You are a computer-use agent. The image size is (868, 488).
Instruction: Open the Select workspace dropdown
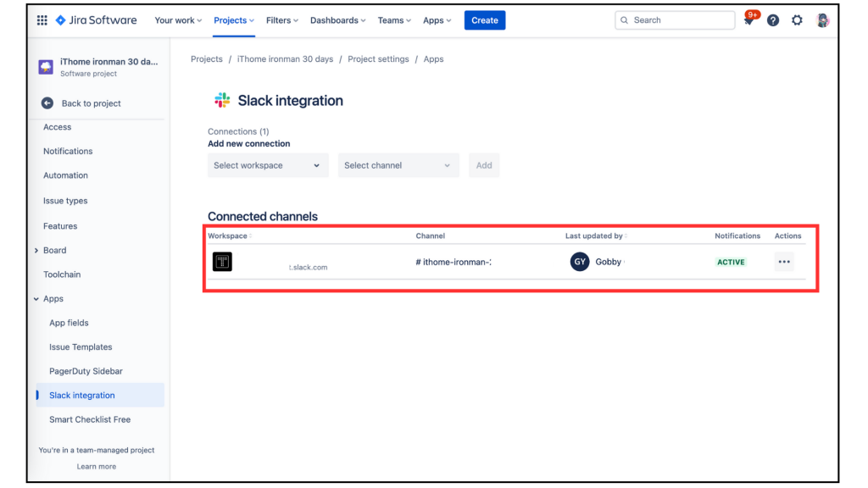point(268,165)
